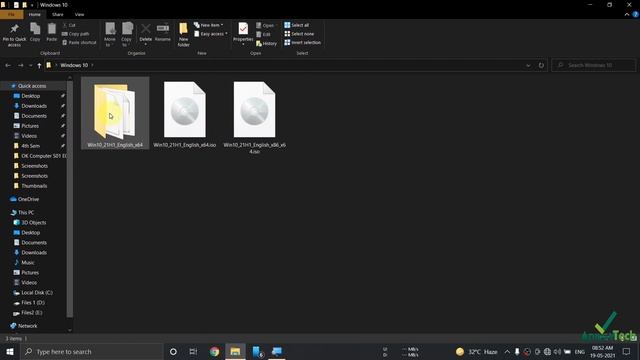Open pinned Desktop under Quick access
Image resolution: width=640 pixels, height=360 pixels.
(x=31, y=96)
